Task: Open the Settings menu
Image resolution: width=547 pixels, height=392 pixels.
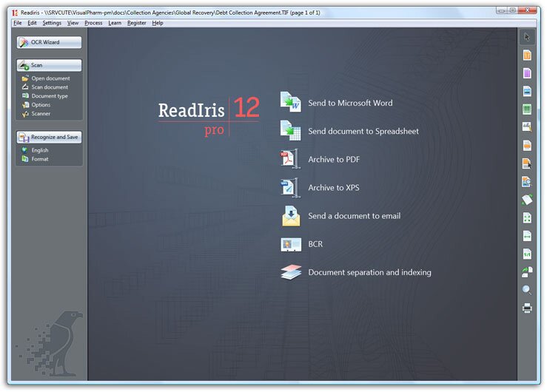Action: tap(52, 23)
